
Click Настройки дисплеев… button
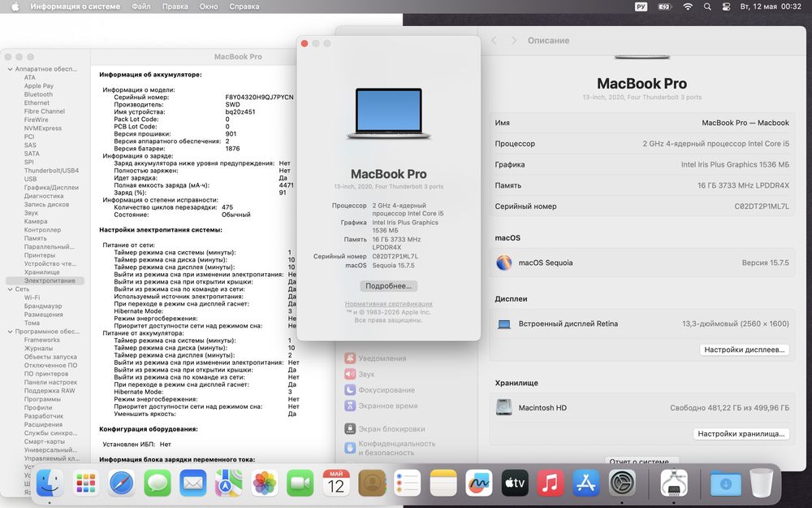point(744,350)
